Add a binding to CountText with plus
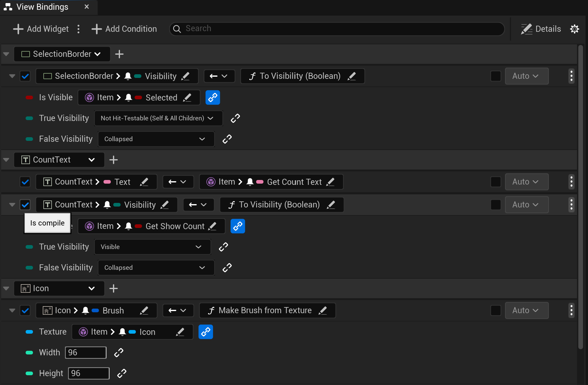 tap(114, 160)
